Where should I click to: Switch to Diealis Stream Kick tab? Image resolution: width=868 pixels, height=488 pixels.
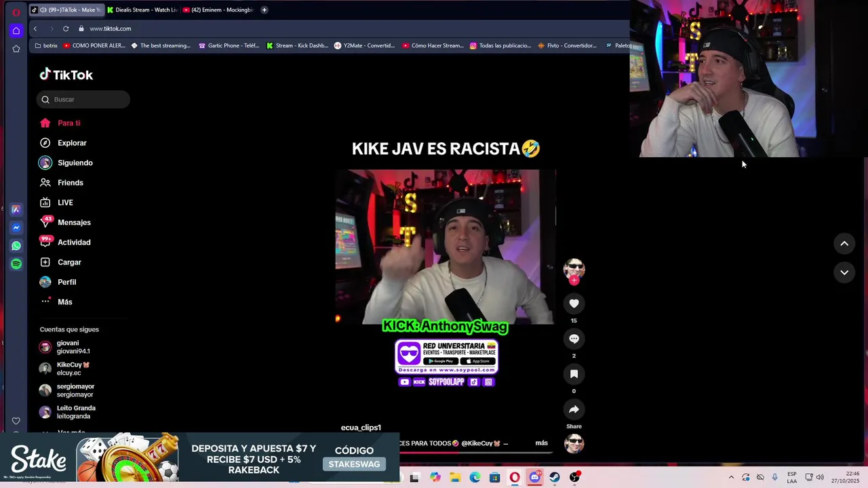(142, 10)
